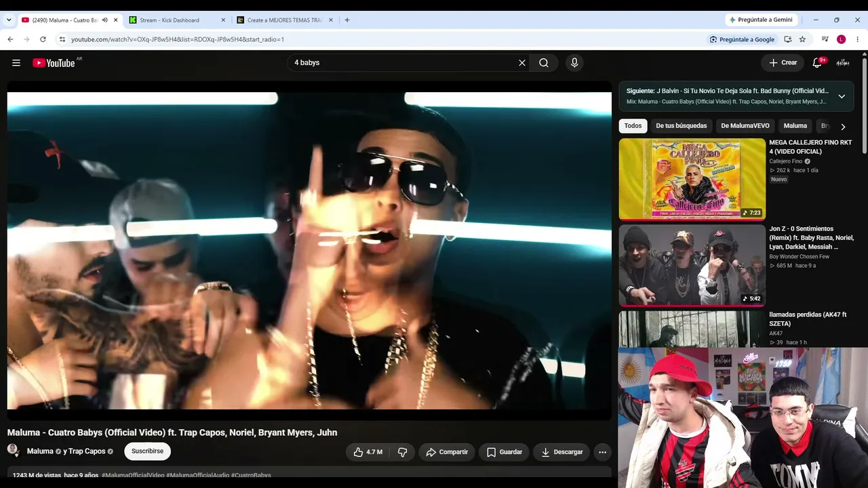This screenshot has width=868, height=488.
Task: Open the YouTube account avatar menu
Action: [843, 62]
